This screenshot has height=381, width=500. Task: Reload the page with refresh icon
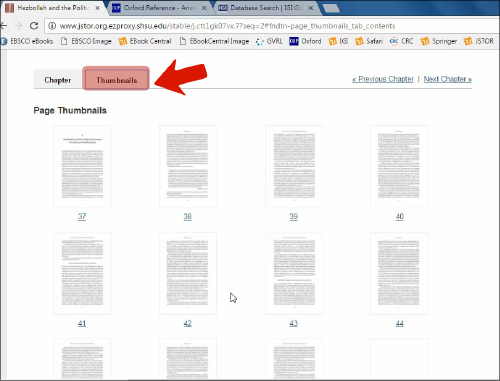[34, 26]
